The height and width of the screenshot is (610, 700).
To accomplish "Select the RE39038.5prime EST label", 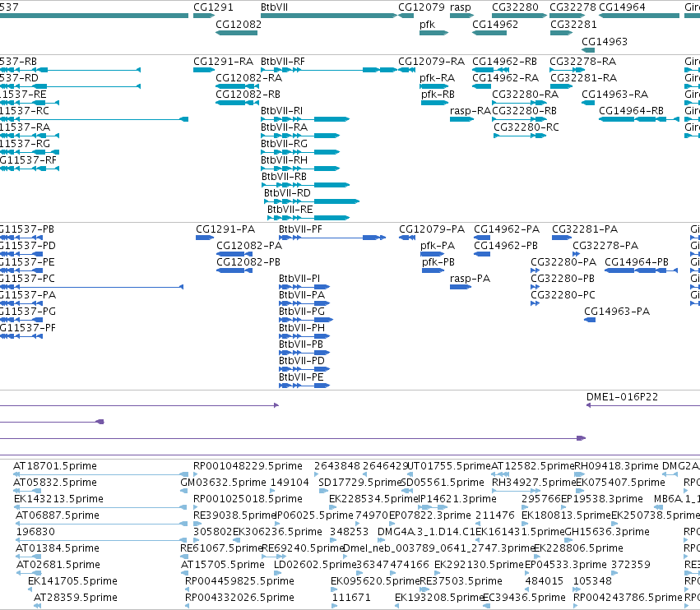I will pos(234,515).
